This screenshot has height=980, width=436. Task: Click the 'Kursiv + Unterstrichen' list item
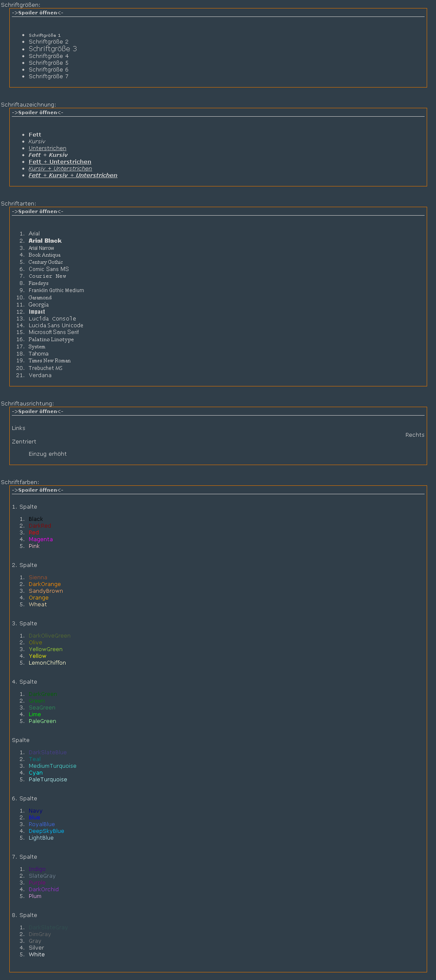point(60,169)
